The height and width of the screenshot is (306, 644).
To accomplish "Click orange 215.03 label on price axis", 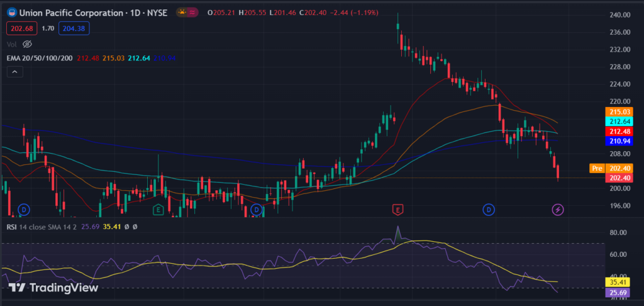I will point(619,111).
